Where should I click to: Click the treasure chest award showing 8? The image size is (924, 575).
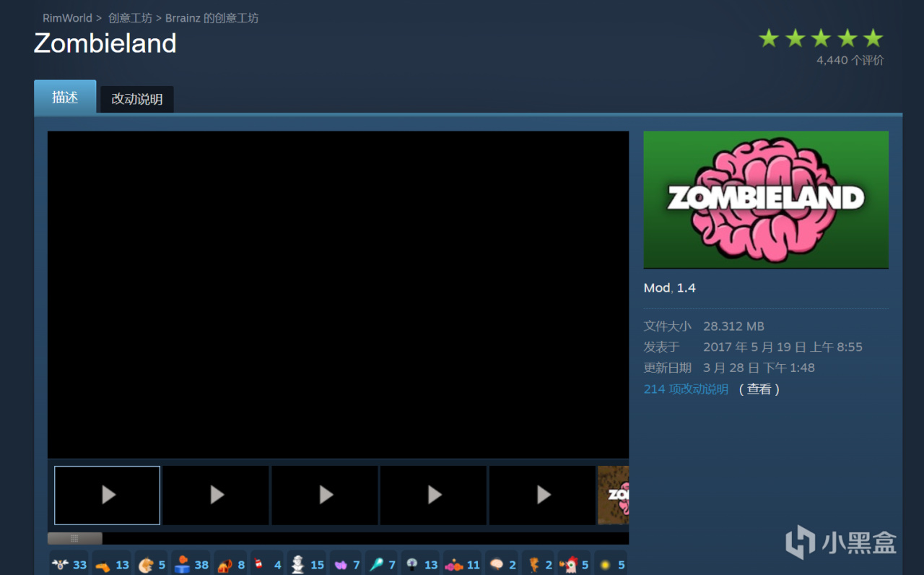(230, 564)
